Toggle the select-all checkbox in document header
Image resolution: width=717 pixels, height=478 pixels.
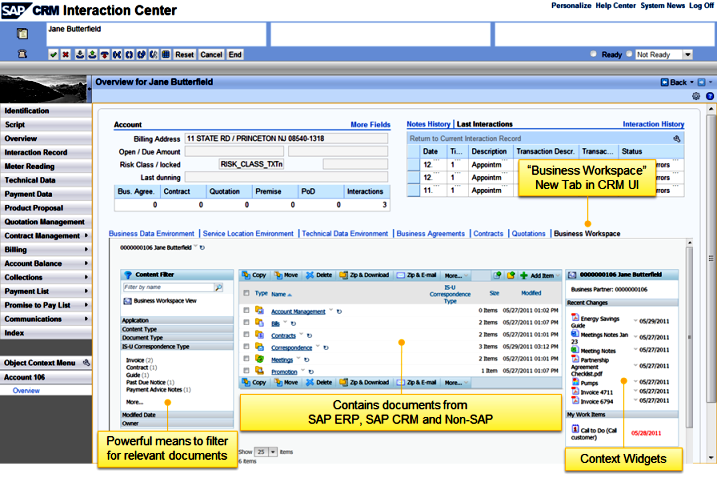(246, 293)
